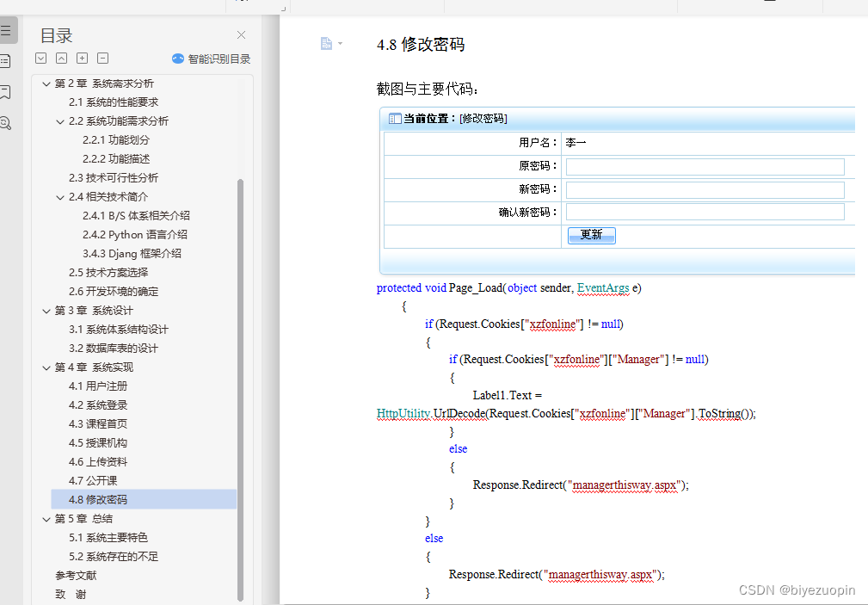Open the find-and-replace magnifier sidebar icon
The height and width of the screenshot is (605, 868).
pos(5,123)
